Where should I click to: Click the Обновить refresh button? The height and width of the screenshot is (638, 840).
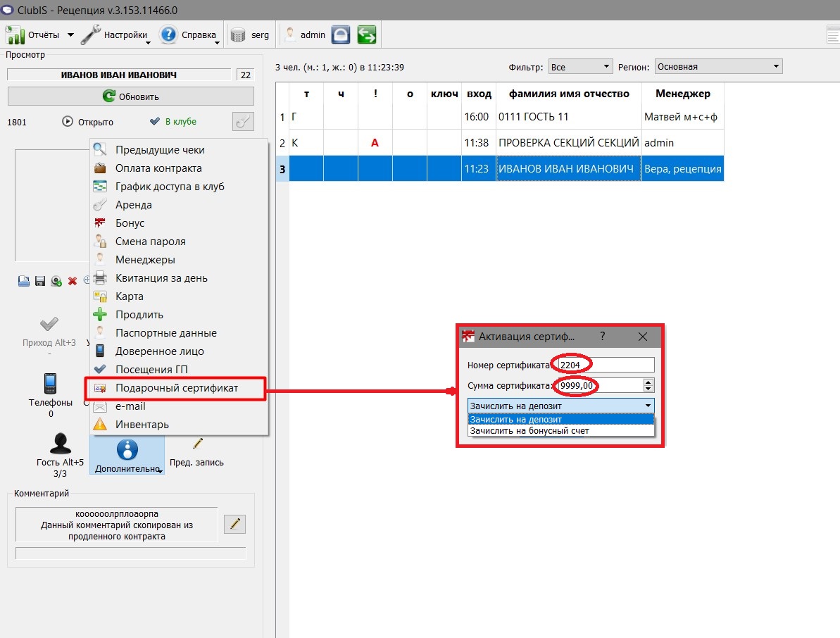131,96
